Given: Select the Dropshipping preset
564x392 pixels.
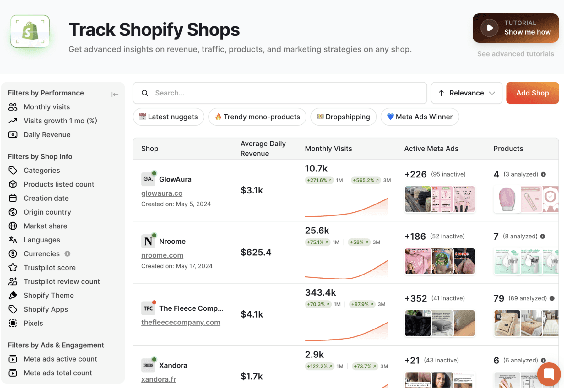Looking at the screenshot, I should point(343,117).
